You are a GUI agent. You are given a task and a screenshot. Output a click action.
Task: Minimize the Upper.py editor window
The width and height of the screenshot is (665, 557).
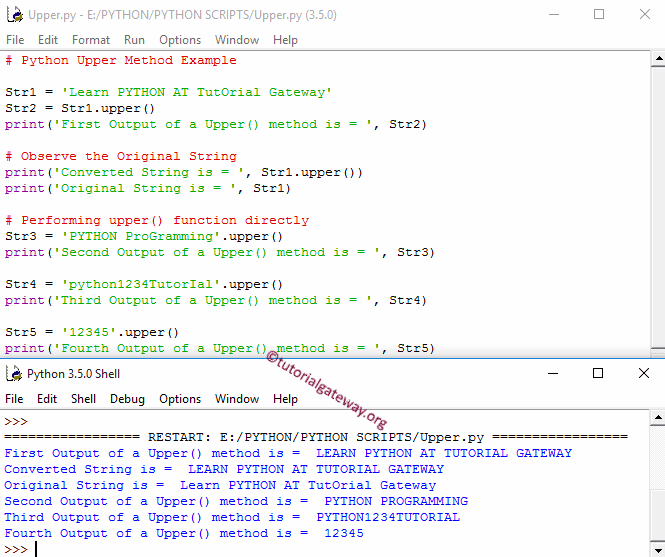tap(554, 14)
